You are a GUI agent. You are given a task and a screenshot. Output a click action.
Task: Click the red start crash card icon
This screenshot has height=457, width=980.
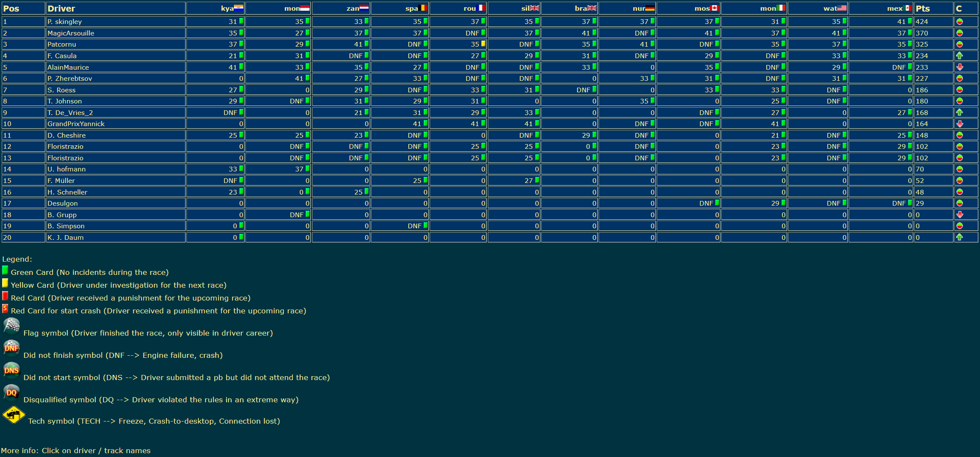click(x=5, y=309)
